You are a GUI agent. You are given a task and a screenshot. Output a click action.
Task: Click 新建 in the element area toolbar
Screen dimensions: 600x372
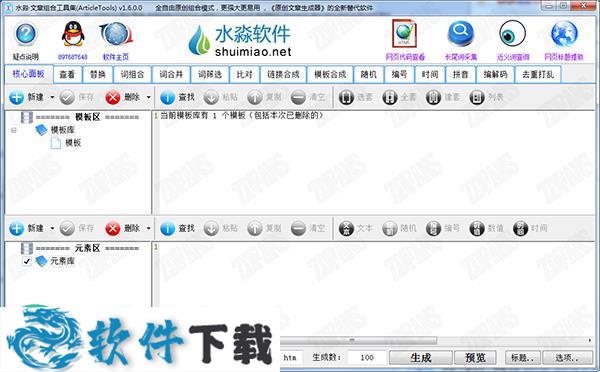26,228
